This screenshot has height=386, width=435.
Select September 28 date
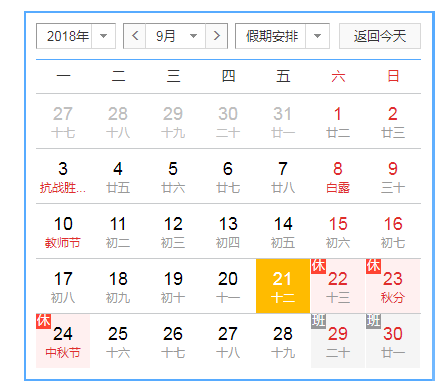[283, 341]
